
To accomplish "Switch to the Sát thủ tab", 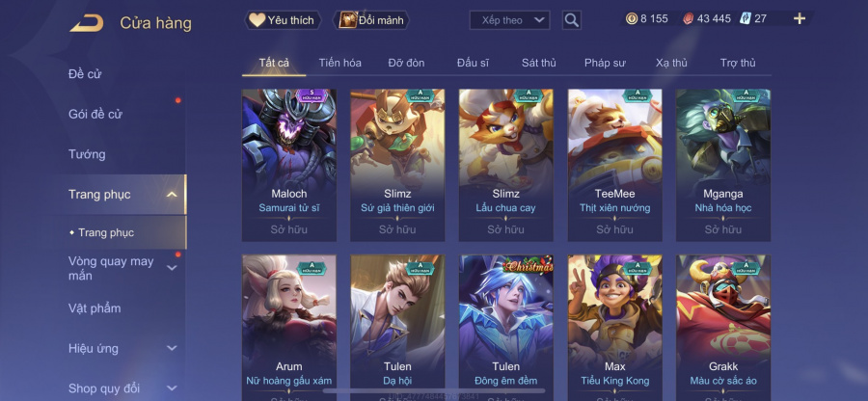I will click(x=538, y=63).
